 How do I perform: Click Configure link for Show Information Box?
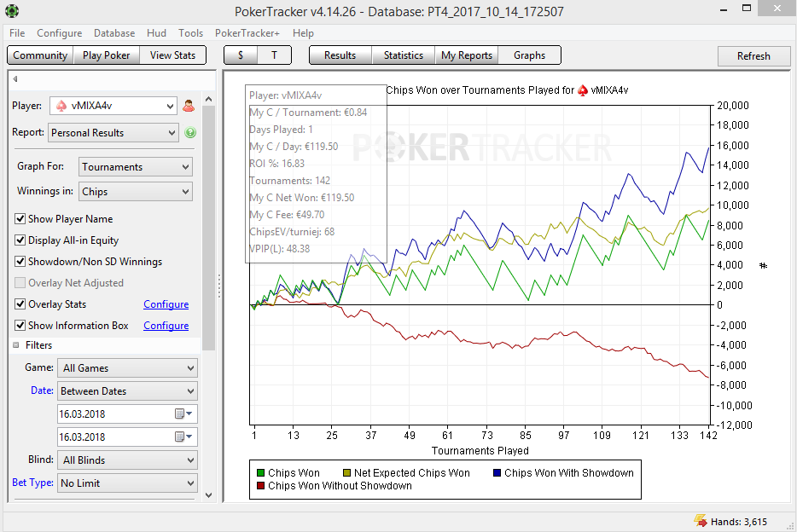tap(166, 326)
